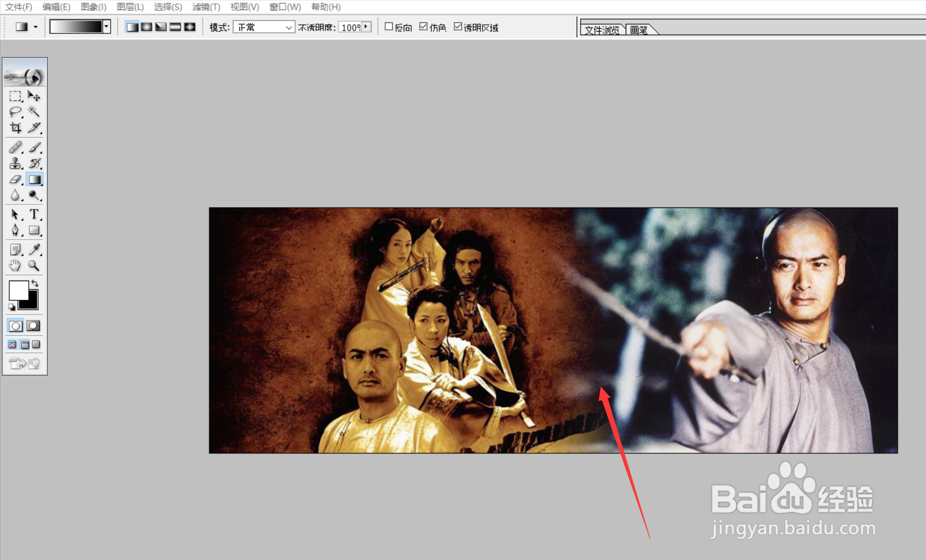
Task: Switch to the 画笔 tab
Action: click(x=639, y=30)
